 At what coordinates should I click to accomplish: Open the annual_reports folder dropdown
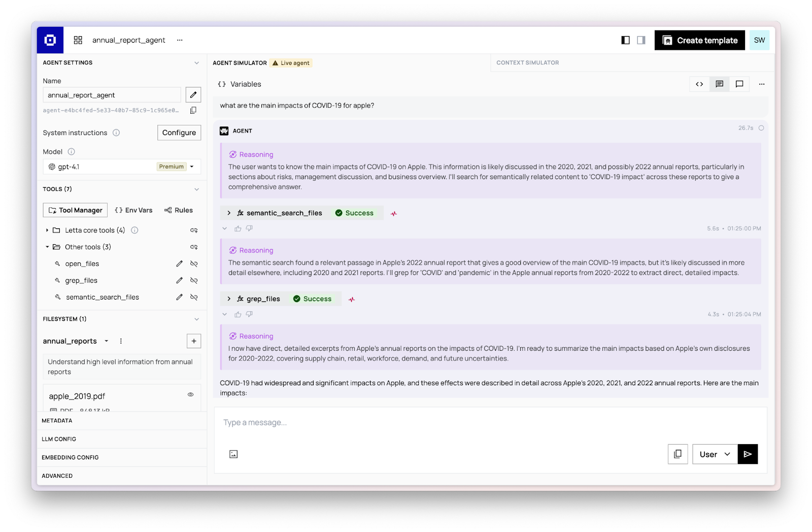tap(106, 341)
